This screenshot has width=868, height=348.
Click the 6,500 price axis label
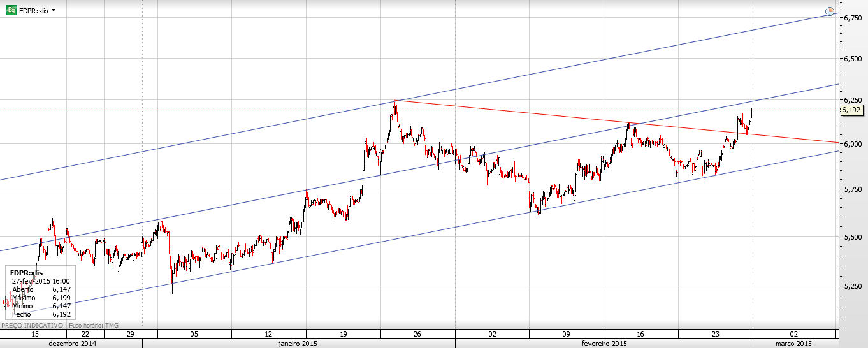[852, 58]
